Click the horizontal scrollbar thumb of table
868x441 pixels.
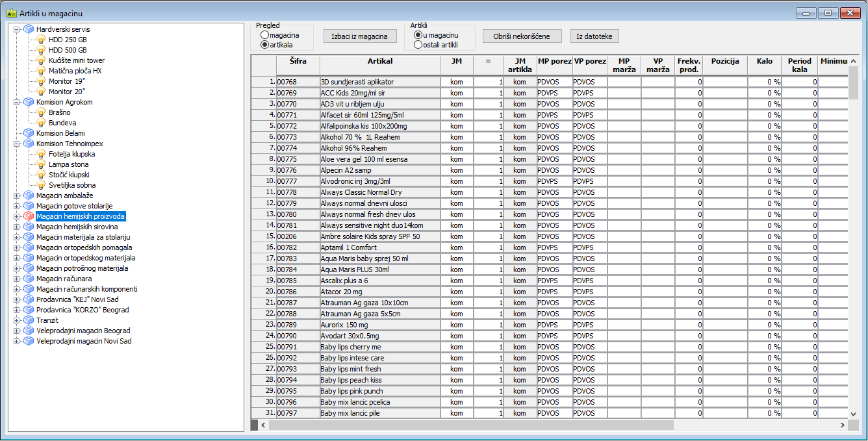471,425
